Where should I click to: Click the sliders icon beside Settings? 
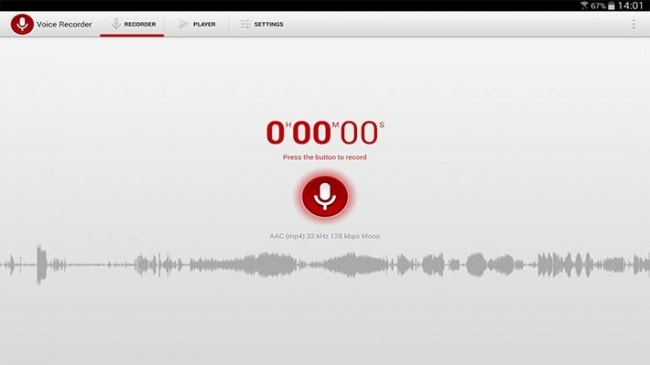click(x=245, y=24)
